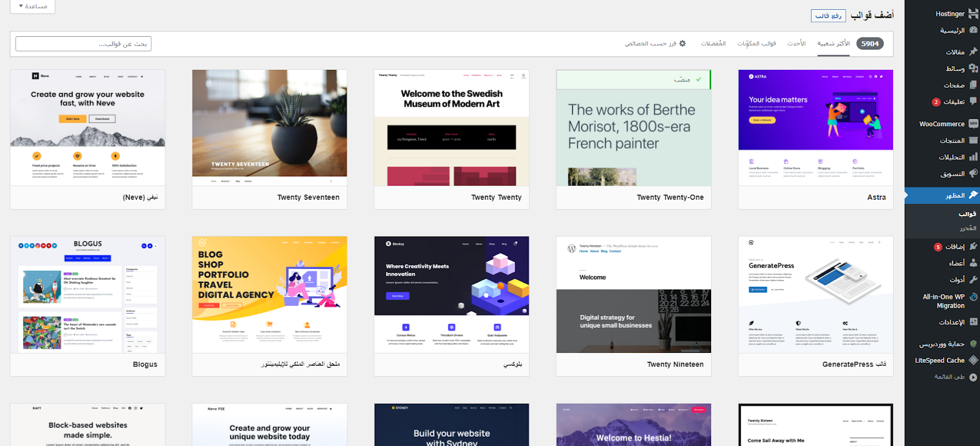This screenshot has width=980, height=446.
Task: Click the Plugins (إضافات) plug icon
Action: (x=973, y=246)
